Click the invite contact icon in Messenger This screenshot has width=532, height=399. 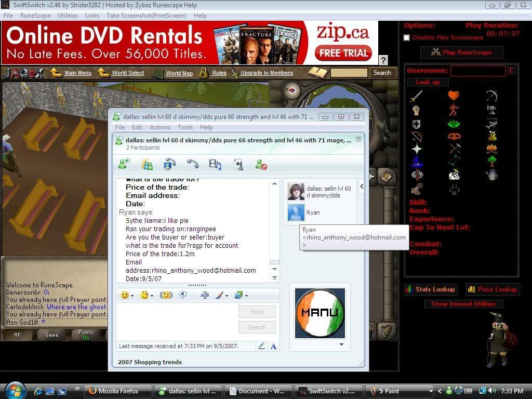[124, 164]
